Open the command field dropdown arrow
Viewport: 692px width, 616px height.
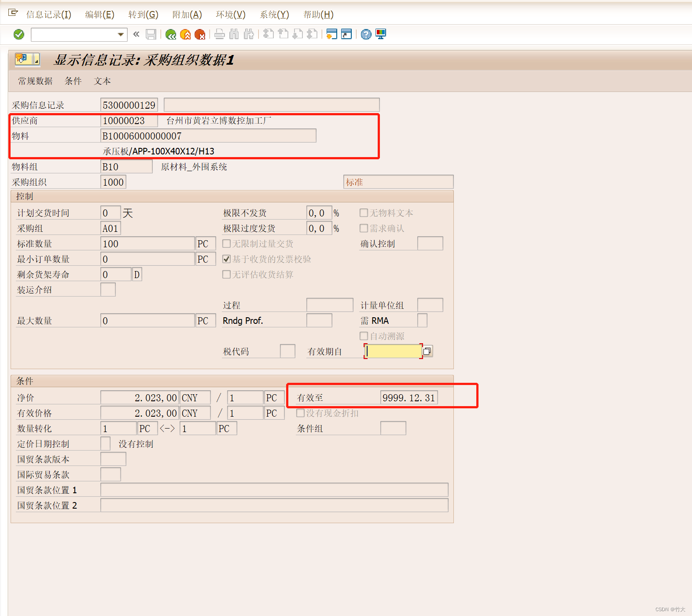[121, 34]
